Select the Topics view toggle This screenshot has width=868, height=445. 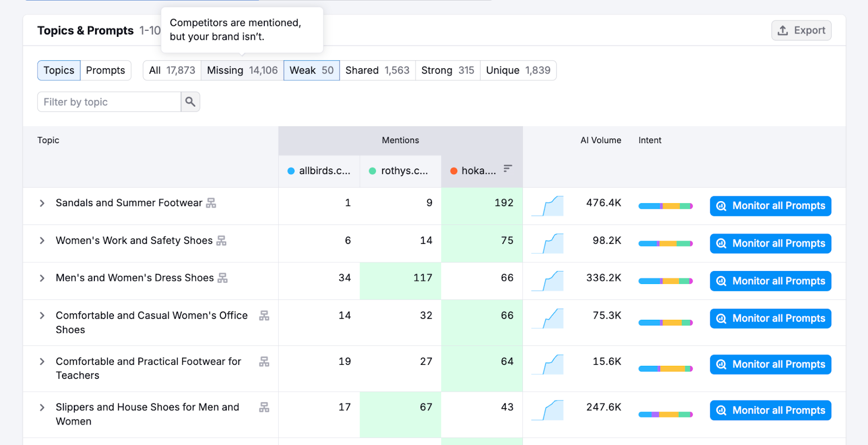pos(59,70)
